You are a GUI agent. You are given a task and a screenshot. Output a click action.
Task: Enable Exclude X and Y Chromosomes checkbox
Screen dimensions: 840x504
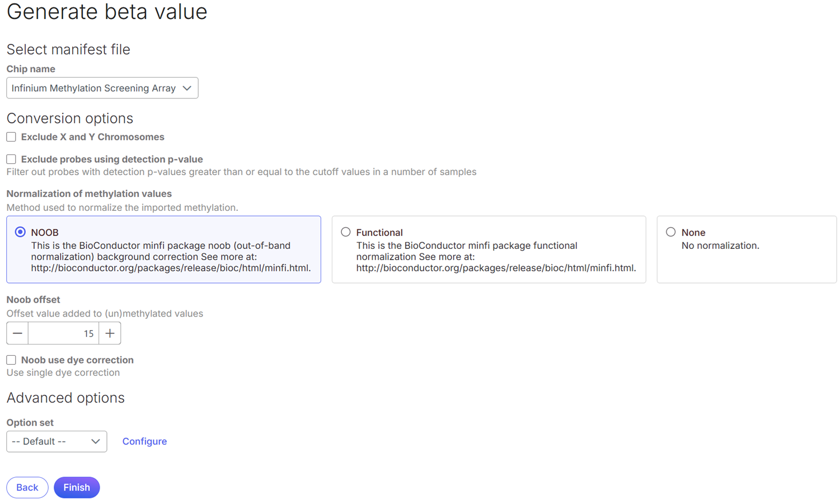pyautogui.click(x=11, y=137)
